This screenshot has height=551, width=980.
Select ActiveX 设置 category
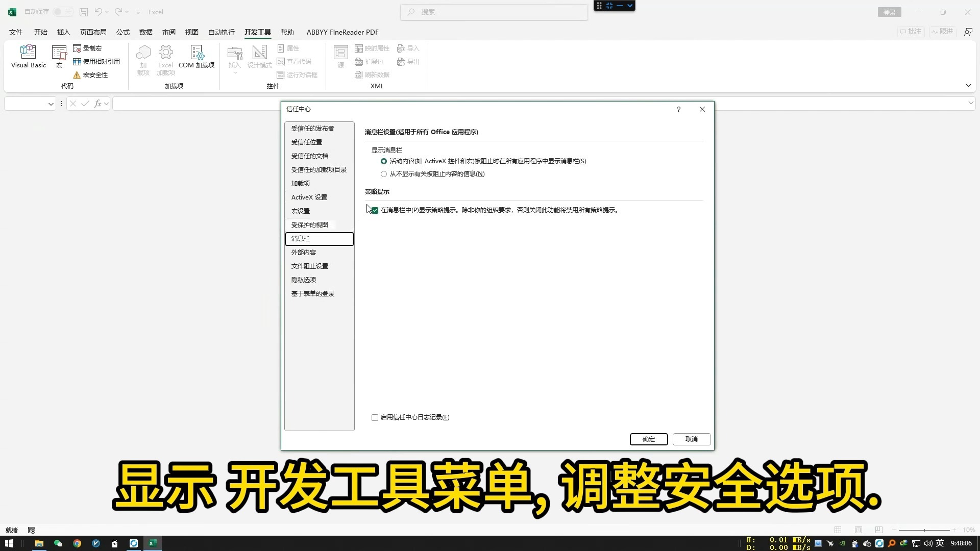coord(320,197)
